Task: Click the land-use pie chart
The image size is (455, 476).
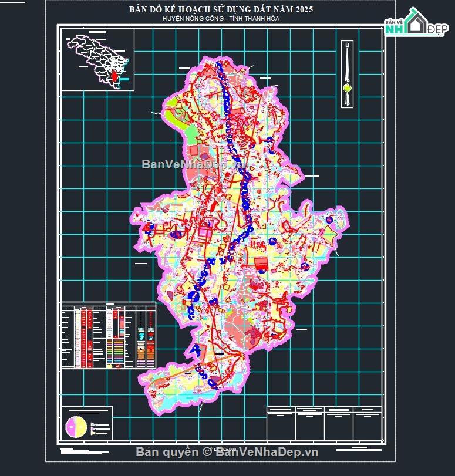Action: [x=76, y=426]
